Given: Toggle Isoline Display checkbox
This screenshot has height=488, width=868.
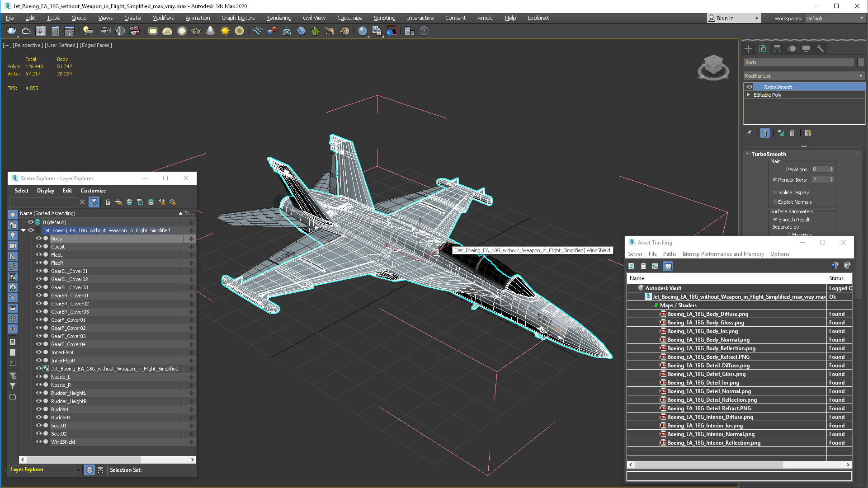Looking at the screenshot, I should pos(775,192).
